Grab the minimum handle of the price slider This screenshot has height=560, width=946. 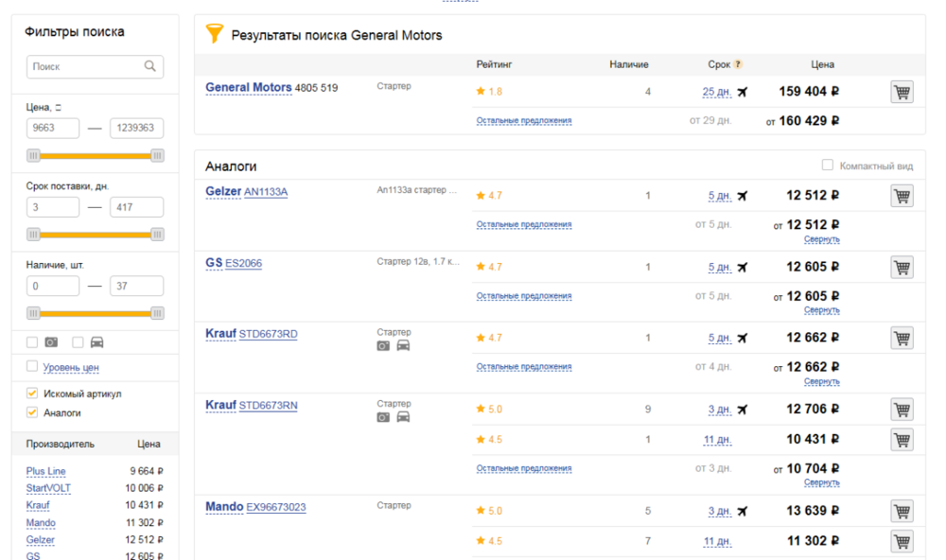pyautogui.click(x=33, y=156)
